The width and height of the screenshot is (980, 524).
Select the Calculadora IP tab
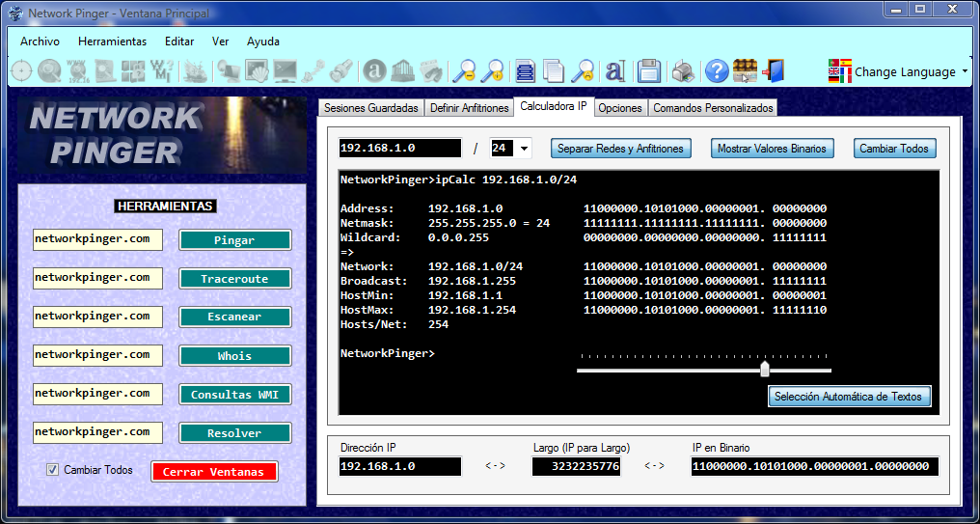pyautogui.click(x=554, y=106)
